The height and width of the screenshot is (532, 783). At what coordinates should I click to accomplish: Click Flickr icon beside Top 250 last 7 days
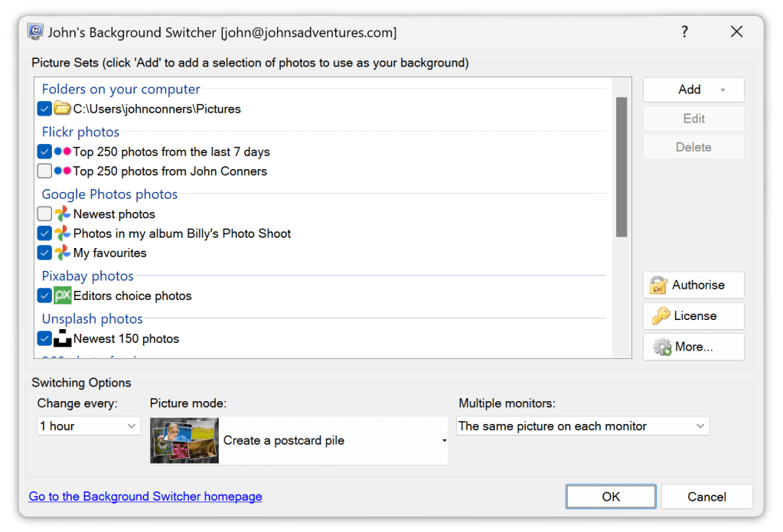63,151
